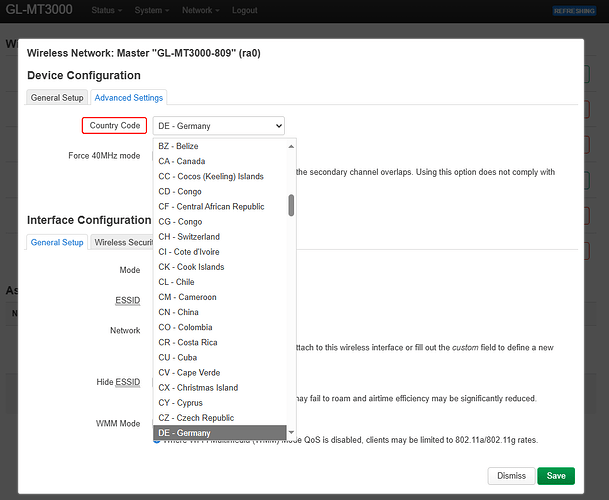This screenshot has height=500, width=609.
Task: Click the GL-MT3000 router brand logo
Action: point(40,10)
